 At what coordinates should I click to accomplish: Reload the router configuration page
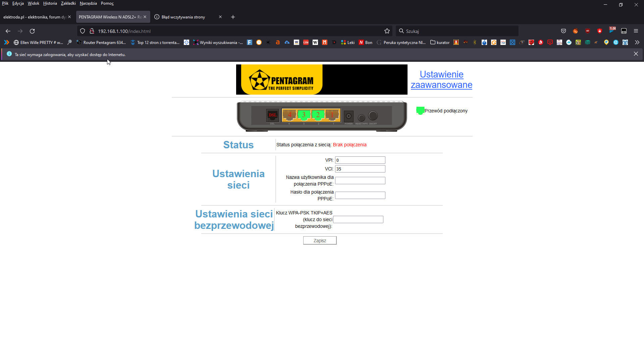tap(32, 31)
